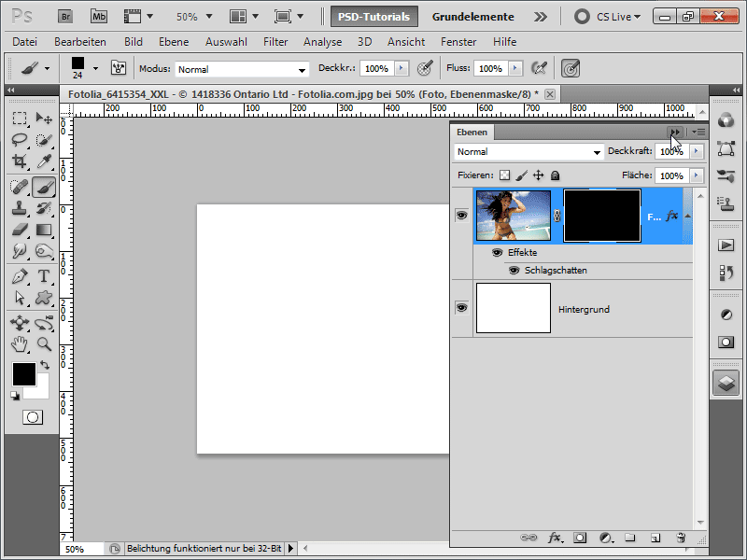The image size is (747, 560).
Task: Select the PSD-Tutorials workspace button
Action: pos(374,17)
